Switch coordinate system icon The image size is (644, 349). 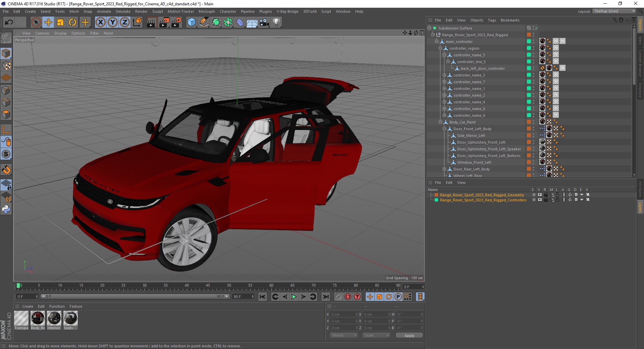click(x=137, y=22)
